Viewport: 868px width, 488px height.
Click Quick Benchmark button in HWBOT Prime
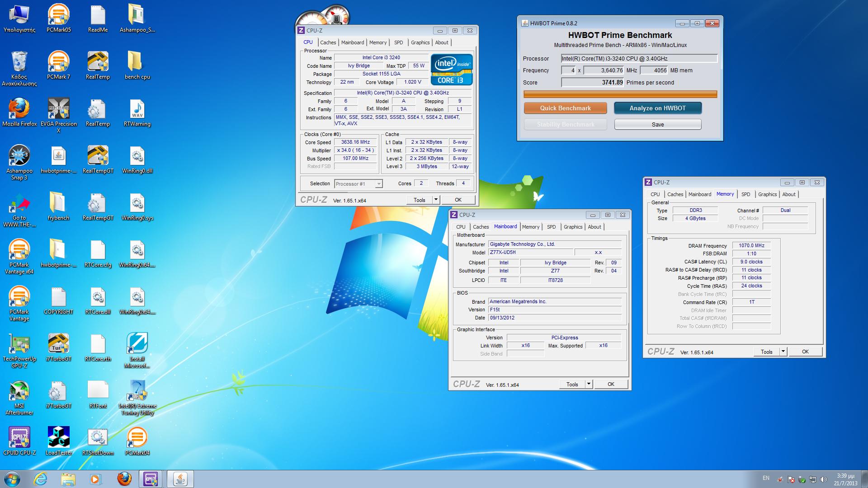coord(565,108)
